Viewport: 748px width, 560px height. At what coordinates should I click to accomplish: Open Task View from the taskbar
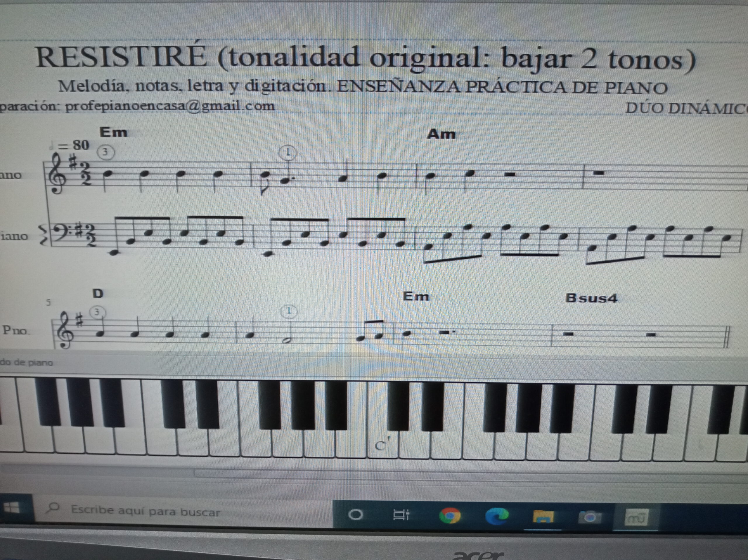pyautogui.click(x=401, y=515)
